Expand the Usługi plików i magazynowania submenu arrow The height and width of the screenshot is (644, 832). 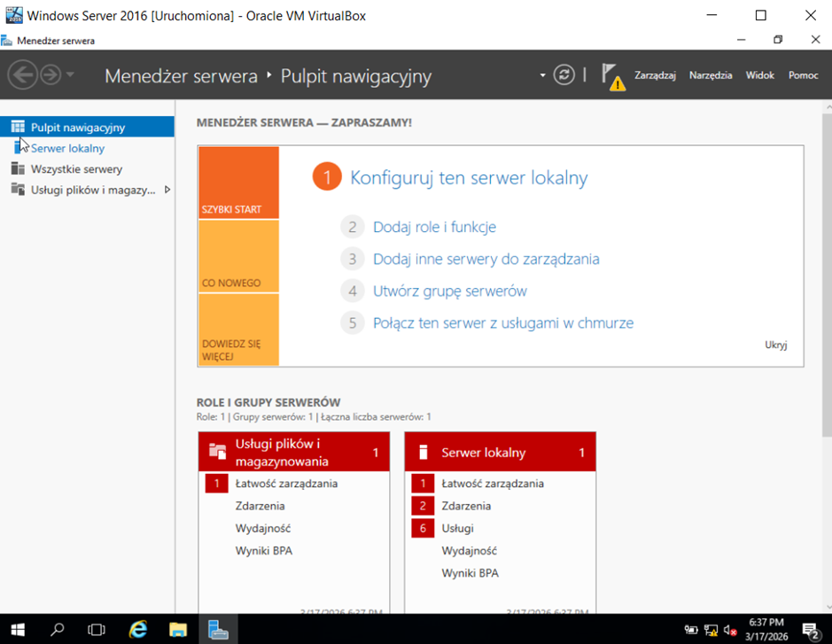[x=167, y=190]
